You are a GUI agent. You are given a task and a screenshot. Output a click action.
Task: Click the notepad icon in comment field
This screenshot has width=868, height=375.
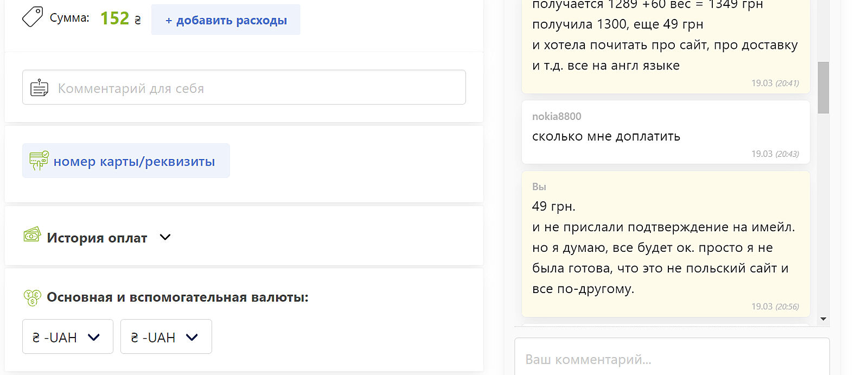point(39,88)
